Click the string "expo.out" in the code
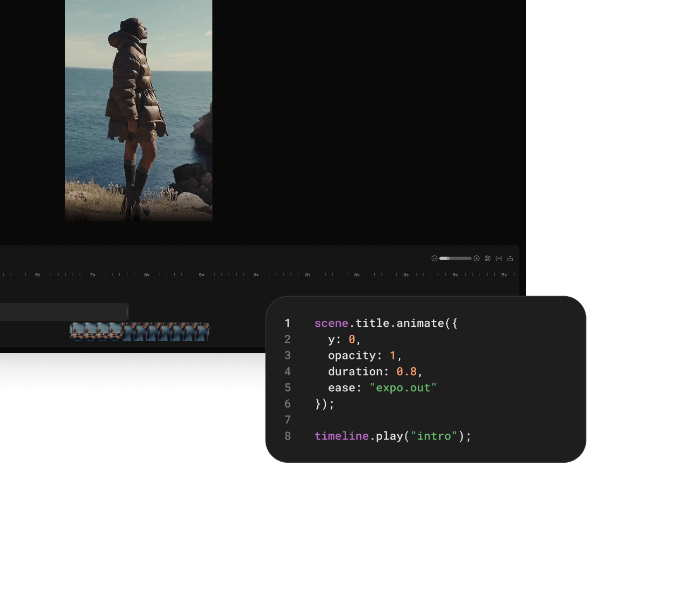Viewport: 700px width, 603px height. click(403, 387)
